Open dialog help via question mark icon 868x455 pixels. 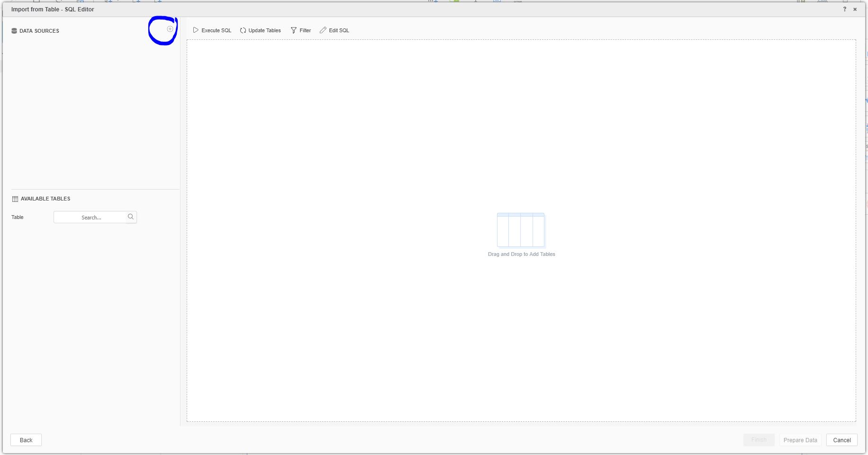tap(845, 9)
